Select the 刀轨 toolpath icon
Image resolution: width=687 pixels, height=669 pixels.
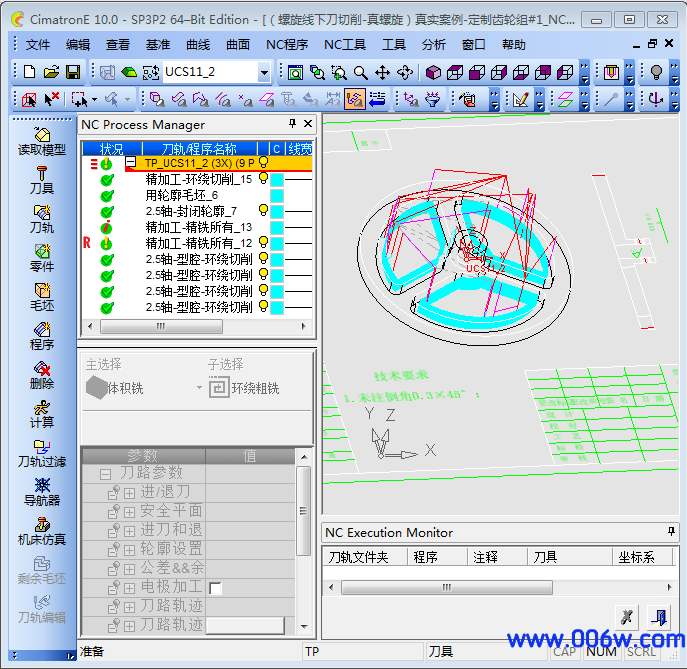click(x=42, y=212)
